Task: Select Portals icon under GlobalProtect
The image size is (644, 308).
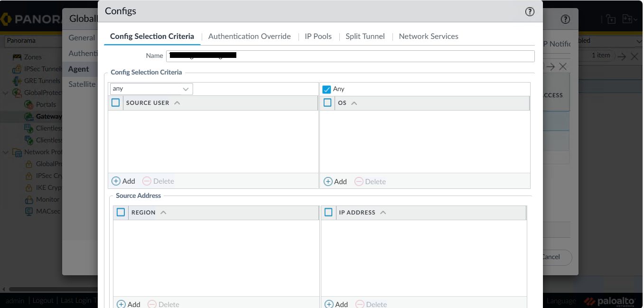Action: tap(29, 104)
